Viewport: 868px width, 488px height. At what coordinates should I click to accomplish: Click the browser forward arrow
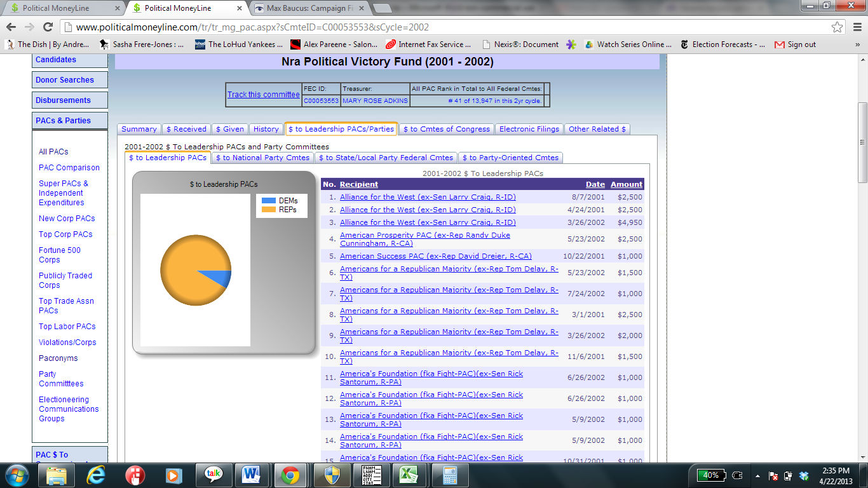pyautogui.click(x=29, y=27)
